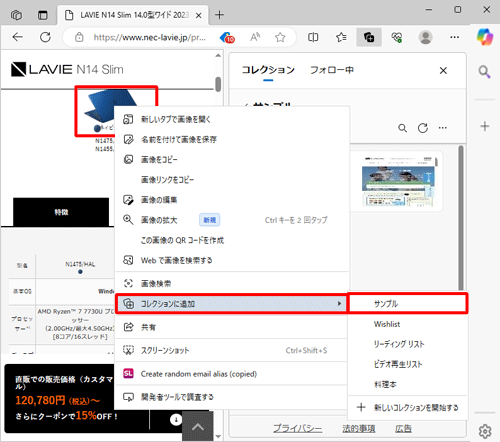500x442 pixels.
Task: Open the 法的事項 link
Action: click(359, 429)
